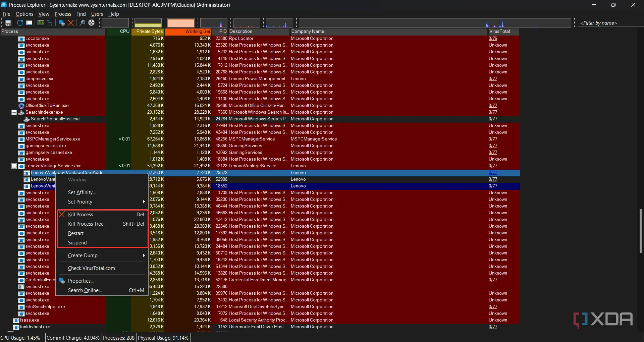644x342 pixels.
Task: Click the Commit Charge 43.94% status bar entry
Action: 73,338
